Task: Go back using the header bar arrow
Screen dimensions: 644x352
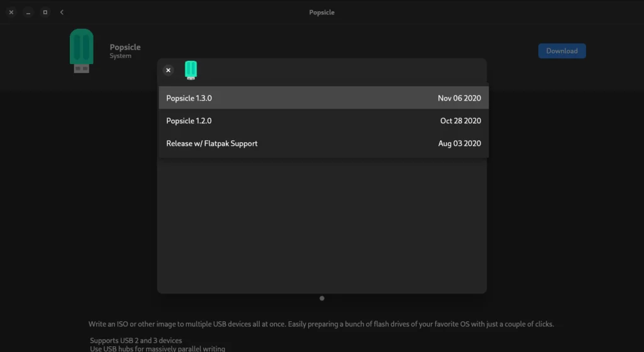Action: (62, 12)
